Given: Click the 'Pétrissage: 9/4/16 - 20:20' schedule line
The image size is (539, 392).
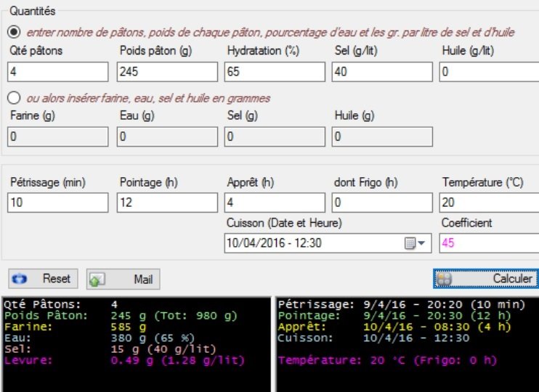Looking at the screenshot, I should [402, 304].
